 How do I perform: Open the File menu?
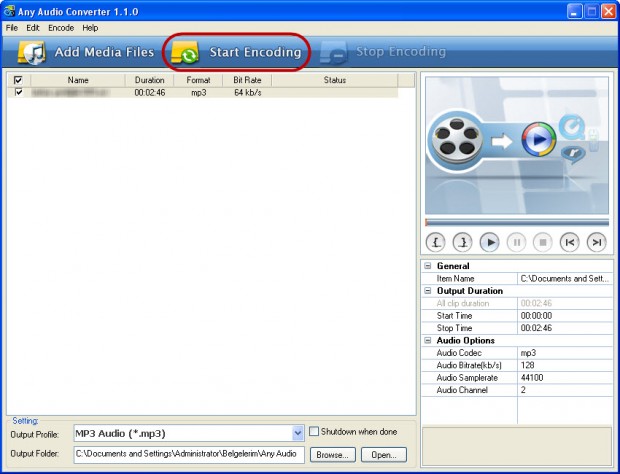[12, 28]
